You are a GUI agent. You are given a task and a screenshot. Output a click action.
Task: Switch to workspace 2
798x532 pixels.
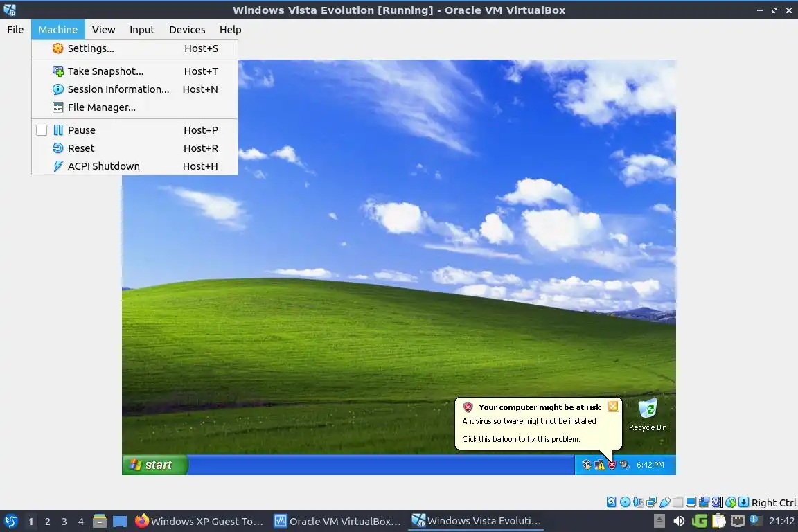pyautogui.click(x=48, y=522)
